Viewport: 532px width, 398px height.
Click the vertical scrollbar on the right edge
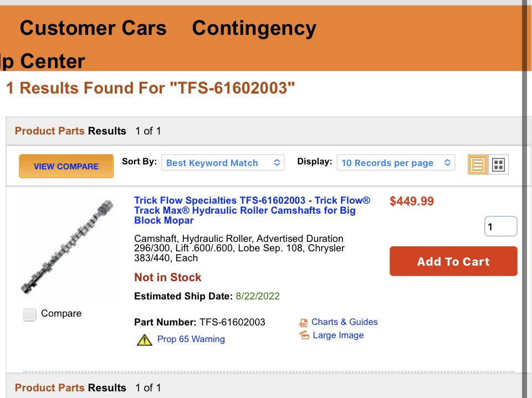(x=524, y=199)
